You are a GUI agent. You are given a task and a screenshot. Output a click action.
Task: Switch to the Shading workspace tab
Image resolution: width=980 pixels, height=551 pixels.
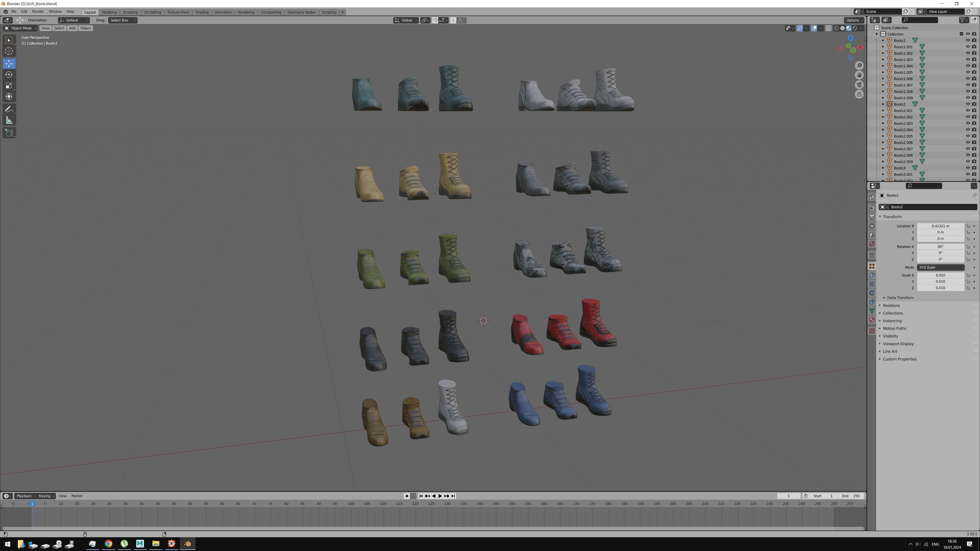pyautogui.click(x=202, y=12)
